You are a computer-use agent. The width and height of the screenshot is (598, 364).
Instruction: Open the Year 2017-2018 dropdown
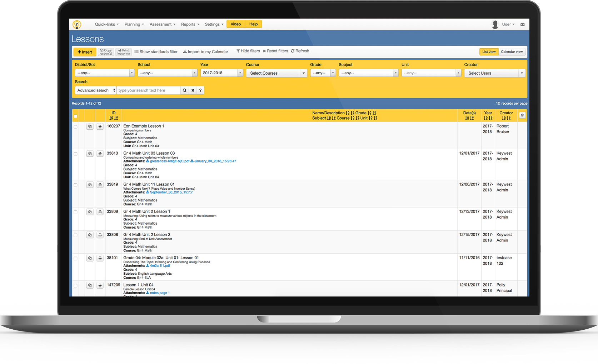pyautogui.click(x=221, y=73)
